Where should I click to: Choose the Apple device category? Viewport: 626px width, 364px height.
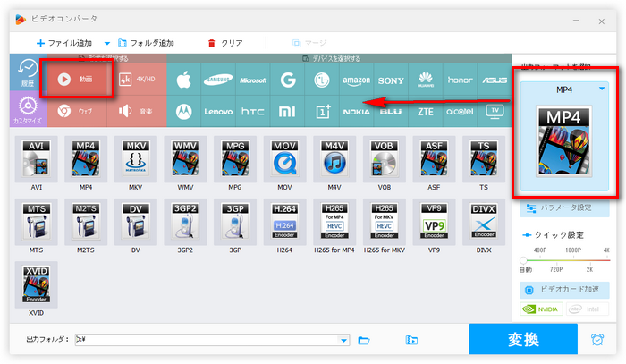pyautogui.click(x=185, y=80)
